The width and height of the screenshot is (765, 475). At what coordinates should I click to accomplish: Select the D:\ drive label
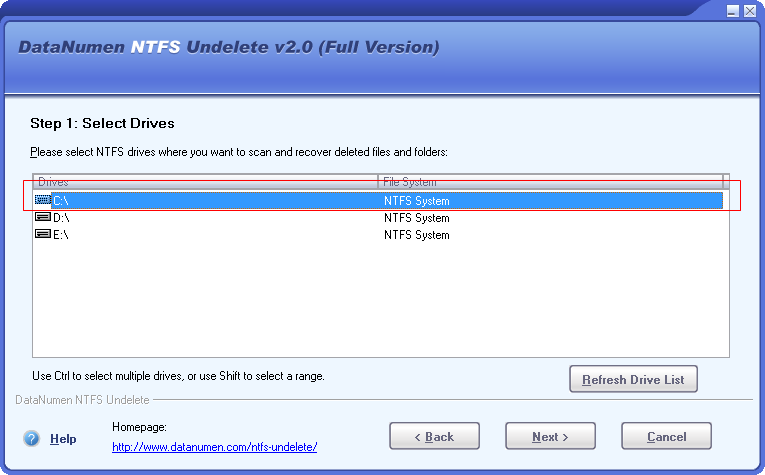pos(61,218)
